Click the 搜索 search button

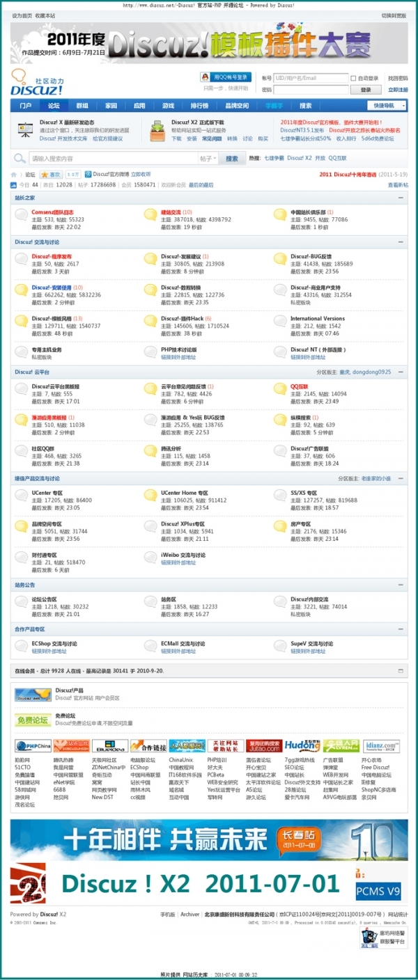point(231,159)
